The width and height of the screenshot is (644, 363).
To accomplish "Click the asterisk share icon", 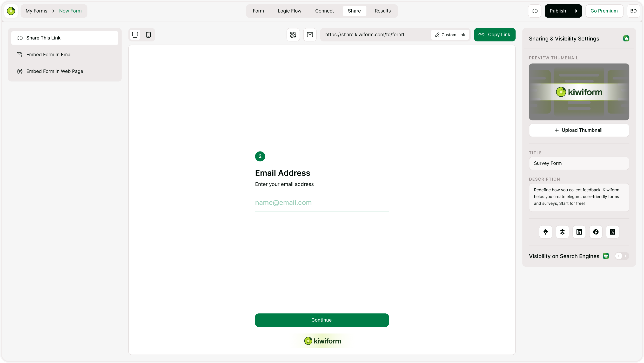I will tap(545, 232).
